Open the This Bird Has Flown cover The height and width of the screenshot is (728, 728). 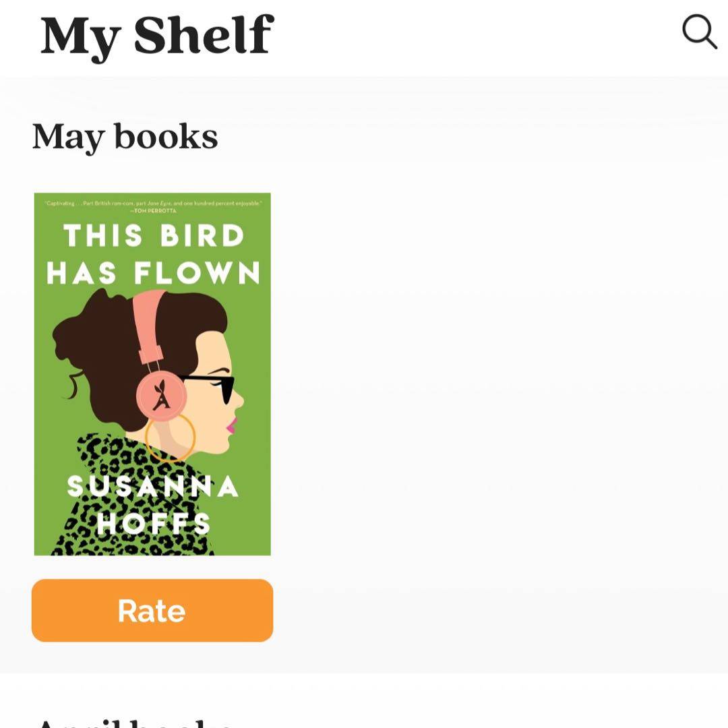(x=152, y=374)
